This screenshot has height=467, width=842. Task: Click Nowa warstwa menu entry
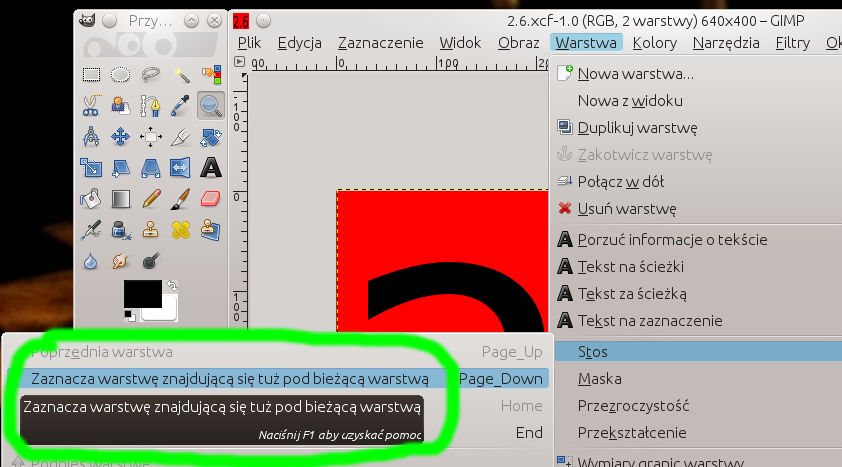click(x=635, y=73)
